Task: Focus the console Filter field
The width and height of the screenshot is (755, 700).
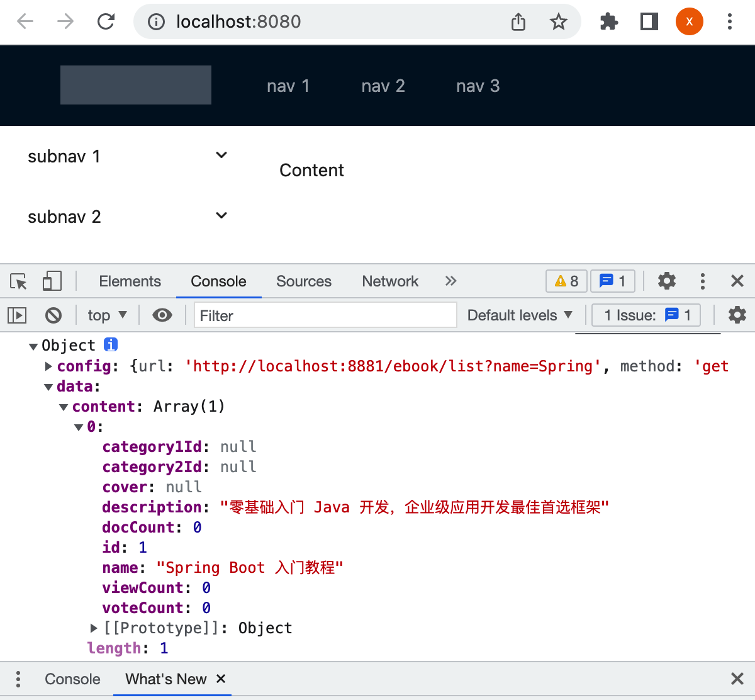Action: pos(325,315)
